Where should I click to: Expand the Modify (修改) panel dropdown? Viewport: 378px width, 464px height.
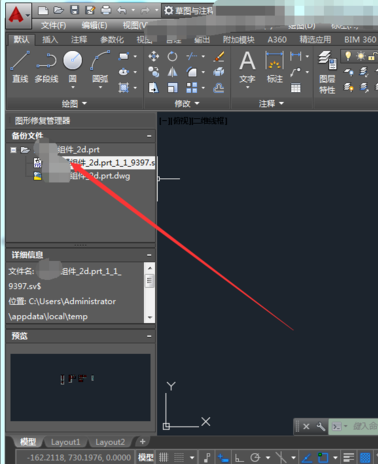tap(187, 104)
